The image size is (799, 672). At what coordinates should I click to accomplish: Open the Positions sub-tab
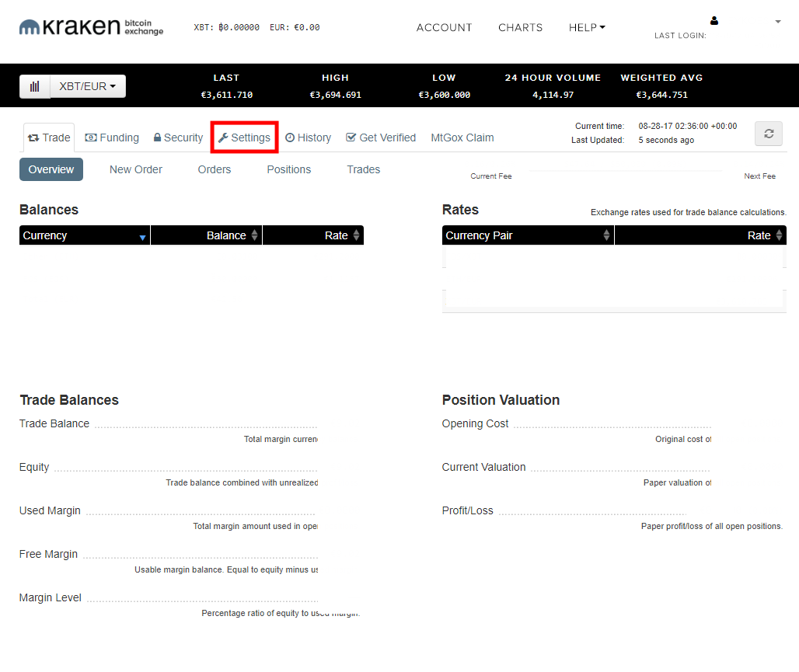tap(289, 169)
